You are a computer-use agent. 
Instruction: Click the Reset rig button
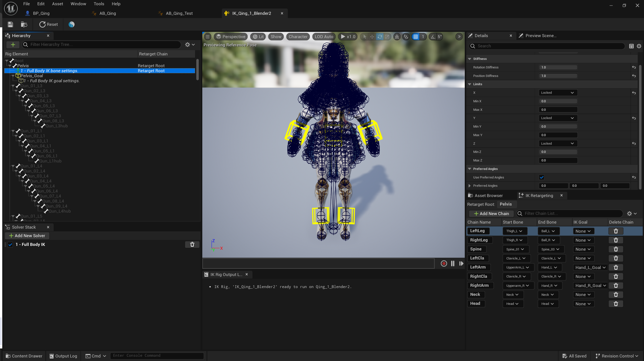(49, 24)
